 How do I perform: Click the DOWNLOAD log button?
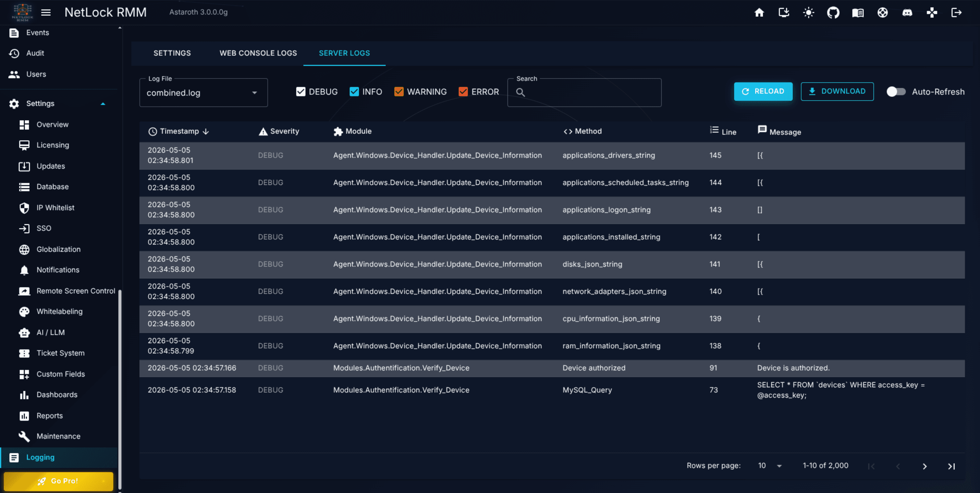tap(837, 91)
